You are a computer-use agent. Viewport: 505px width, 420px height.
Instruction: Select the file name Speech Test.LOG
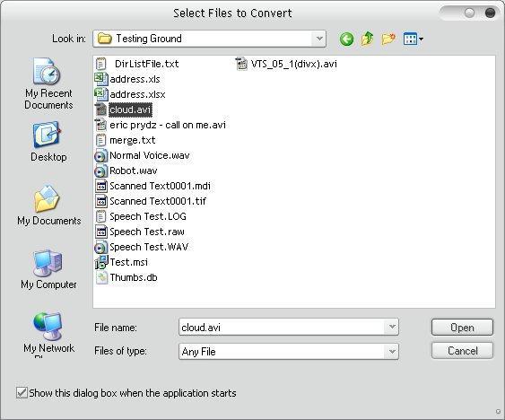[148, 216]
